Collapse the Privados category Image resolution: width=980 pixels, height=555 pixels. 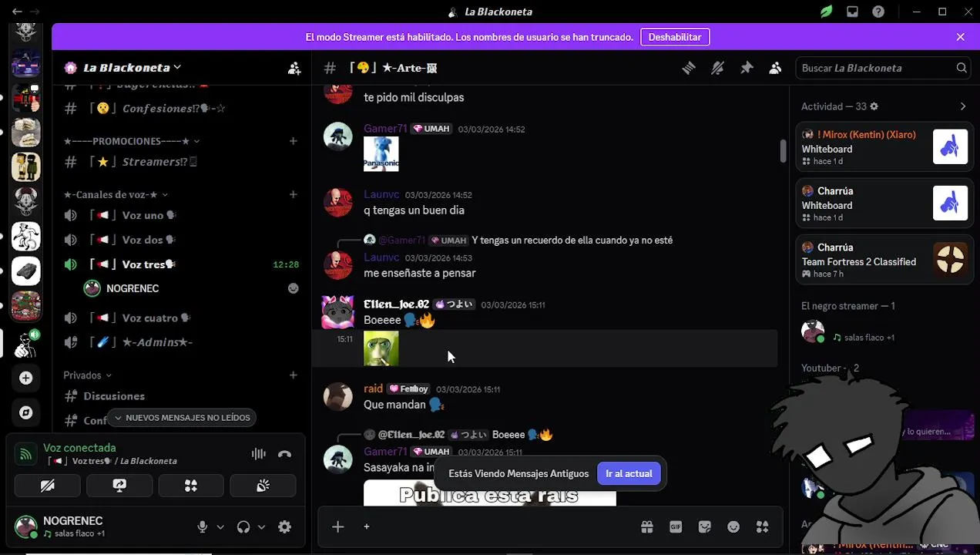tap(87, 375)
